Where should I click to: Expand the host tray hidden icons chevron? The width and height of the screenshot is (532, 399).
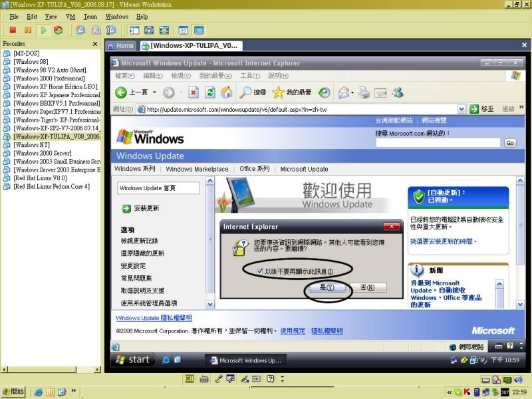pos(450,392)
